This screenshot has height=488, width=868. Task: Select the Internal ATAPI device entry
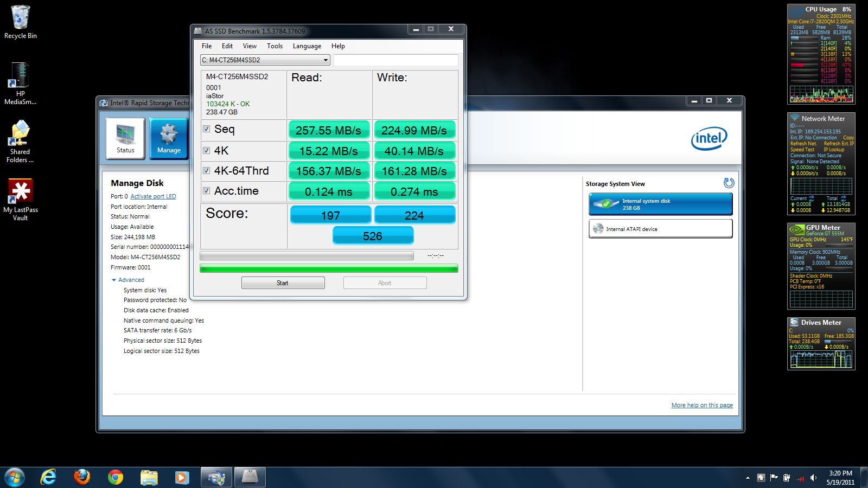click(660, 229)
